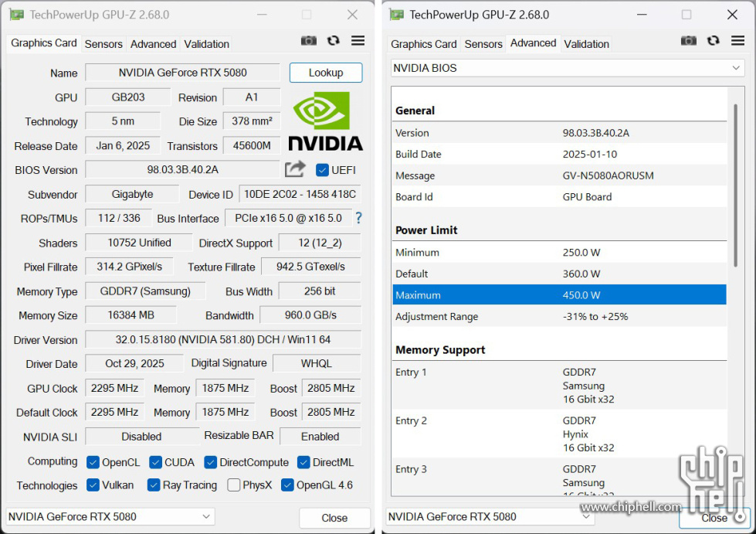Open the hamburger menu in right window

pyautogui.click(x=737, y=41)
